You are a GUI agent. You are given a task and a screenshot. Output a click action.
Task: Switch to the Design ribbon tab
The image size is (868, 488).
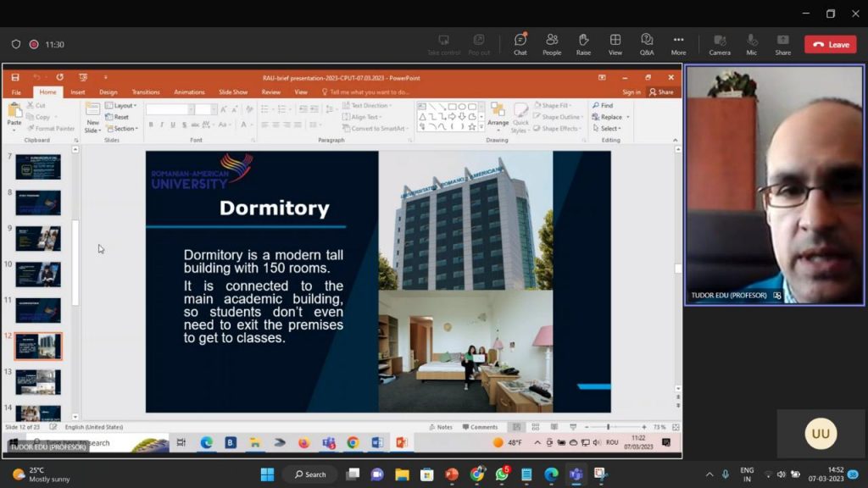coord(108,92)
